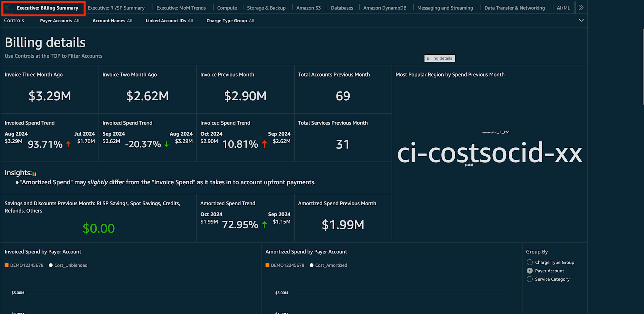Click the green up arrow beside 72.95%

pyautogui.click(x=264, y=225)
